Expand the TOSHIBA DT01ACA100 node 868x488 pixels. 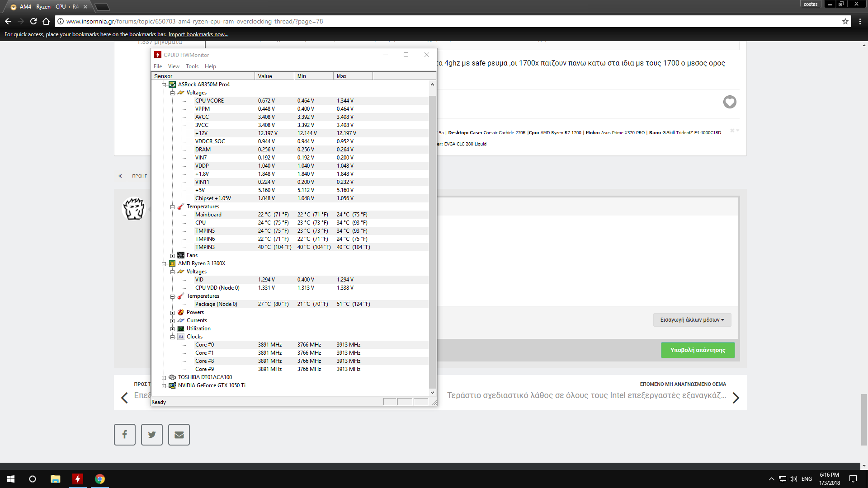164,378
